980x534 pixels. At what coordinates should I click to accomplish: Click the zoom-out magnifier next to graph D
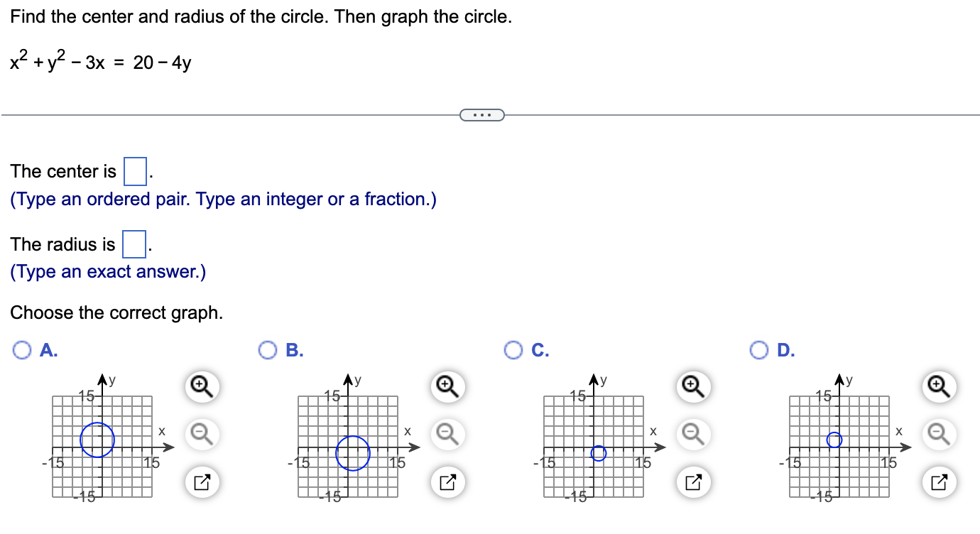click(x=937, y=434)
